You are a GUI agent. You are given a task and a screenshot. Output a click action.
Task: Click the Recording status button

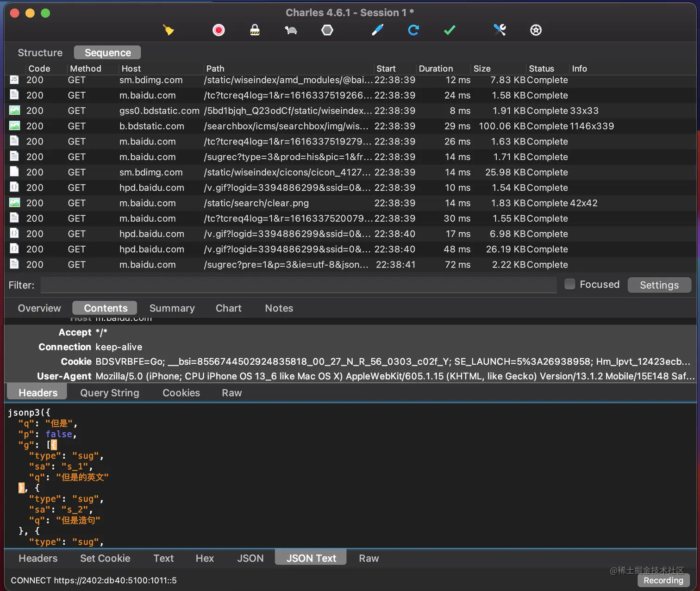663,580
